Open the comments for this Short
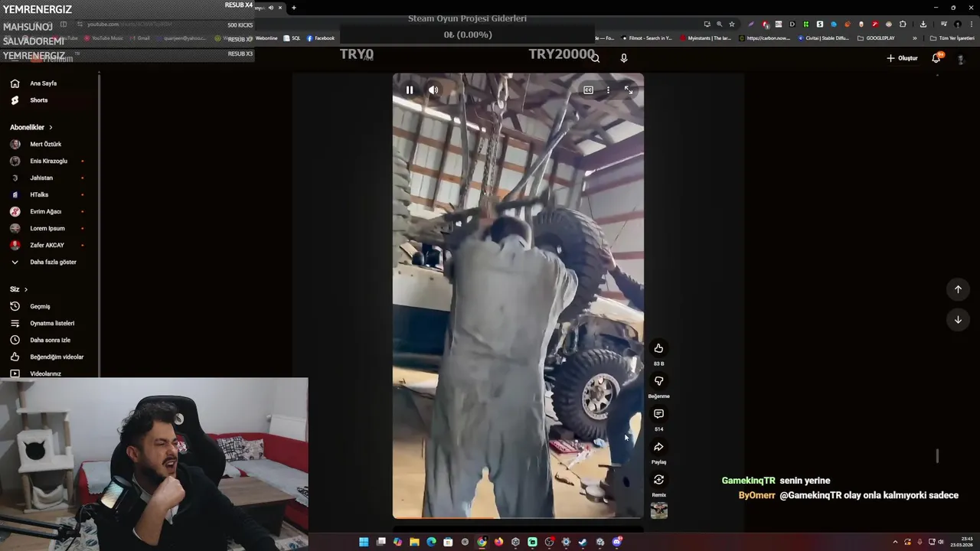Screen dimensions: 980x551 (658, 414)
